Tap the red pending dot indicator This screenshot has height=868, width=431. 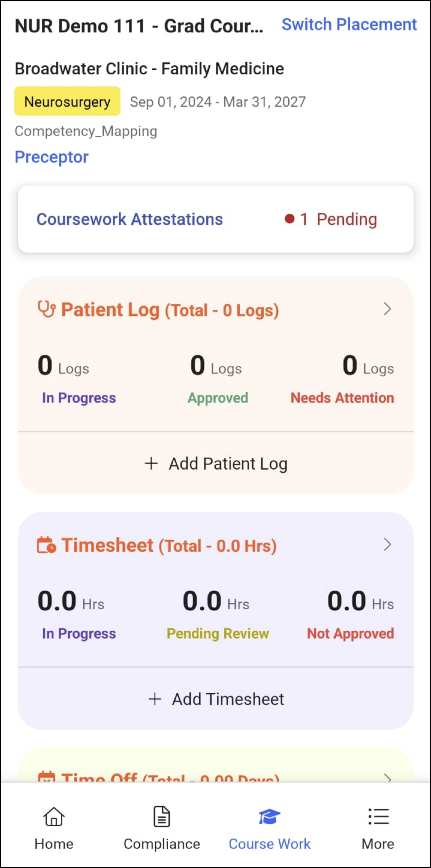(x=289, y=219)
